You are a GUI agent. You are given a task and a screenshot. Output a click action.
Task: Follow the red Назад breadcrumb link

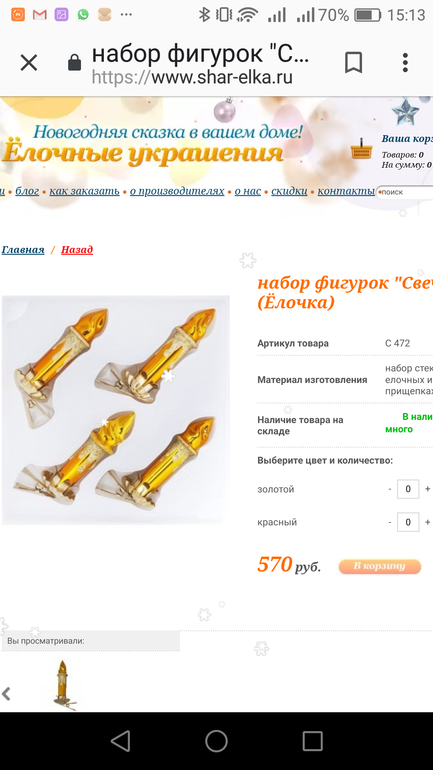[x=77, y=249]
